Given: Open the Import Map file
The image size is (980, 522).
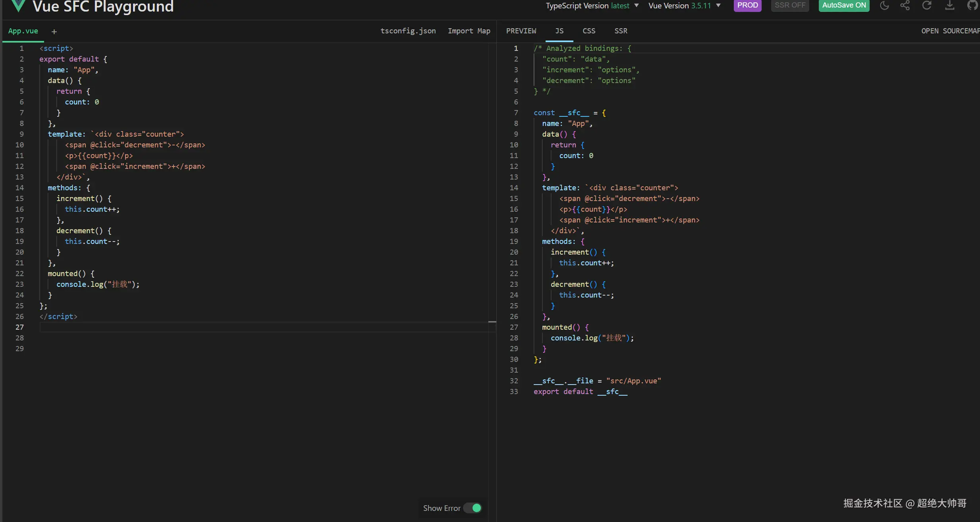Looking at the screenshot, I should [x=469, y=31].
